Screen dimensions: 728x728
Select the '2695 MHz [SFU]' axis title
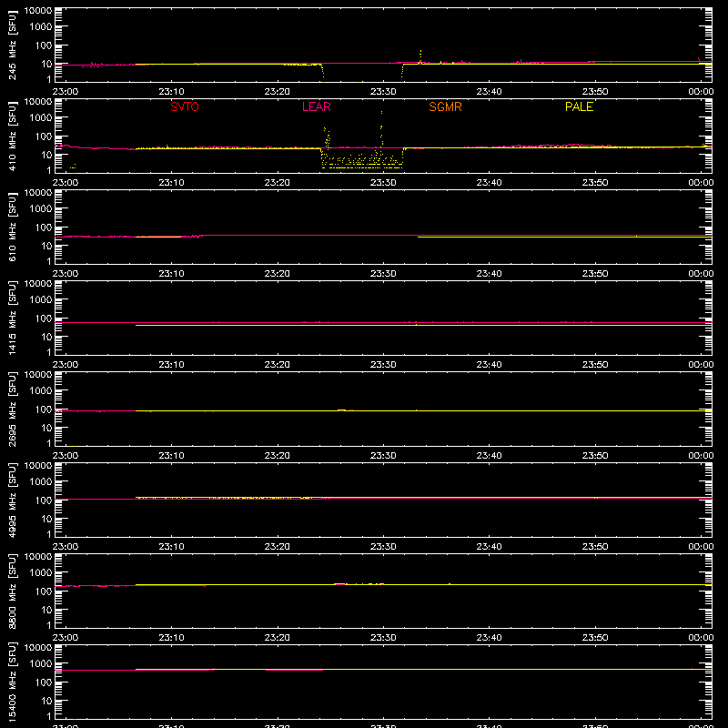tap(12, 409)
